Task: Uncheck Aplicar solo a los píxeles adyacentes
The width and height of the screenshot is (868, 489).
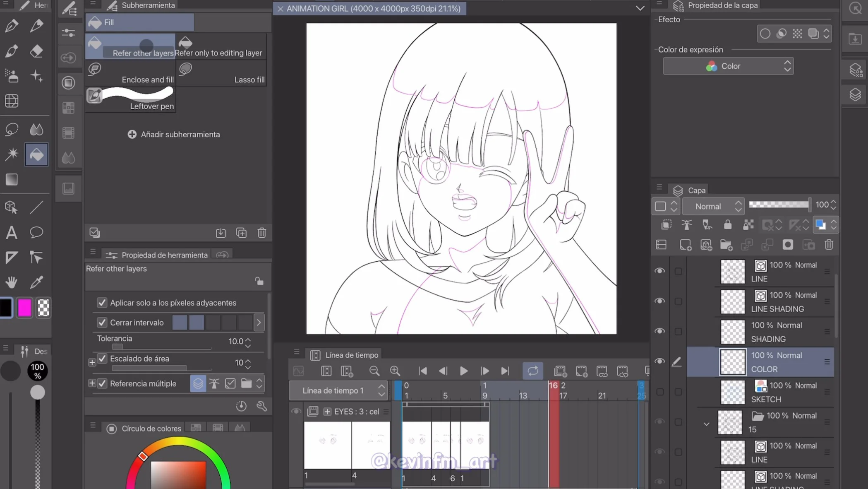Action: coord(102,303)
